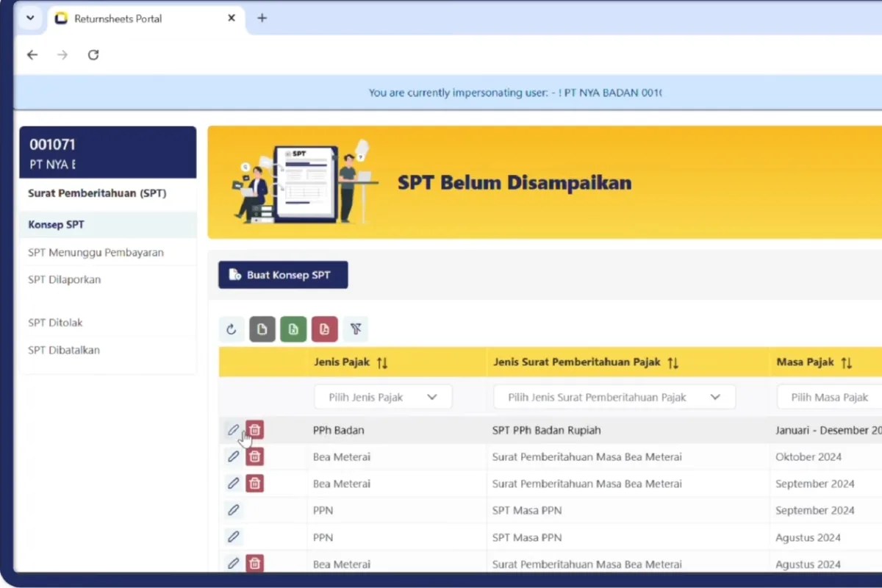Open a new browser tab with plus icon
The image size is (882, 588).
pyautogui.click(x=262, y=18)
